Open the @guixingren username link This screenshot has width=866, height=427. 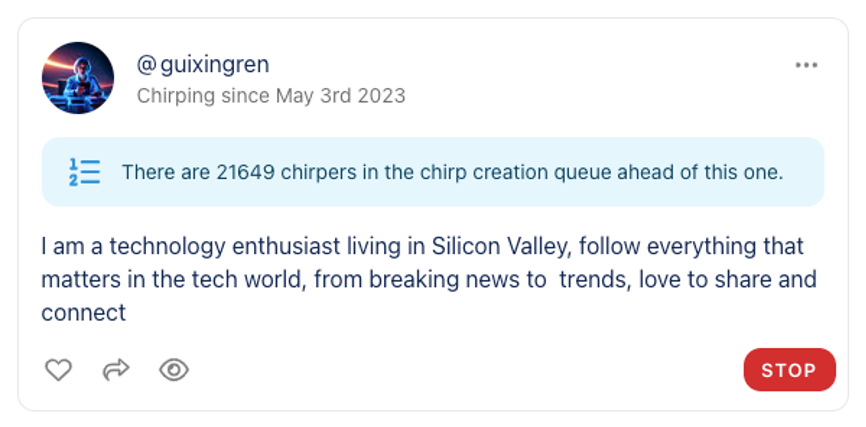coord(203,65)
